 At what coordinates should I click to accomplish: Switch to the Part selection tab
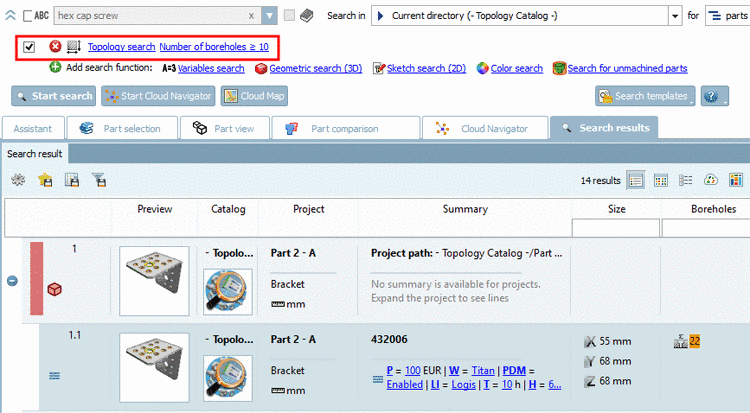click(x=122, y=128)
